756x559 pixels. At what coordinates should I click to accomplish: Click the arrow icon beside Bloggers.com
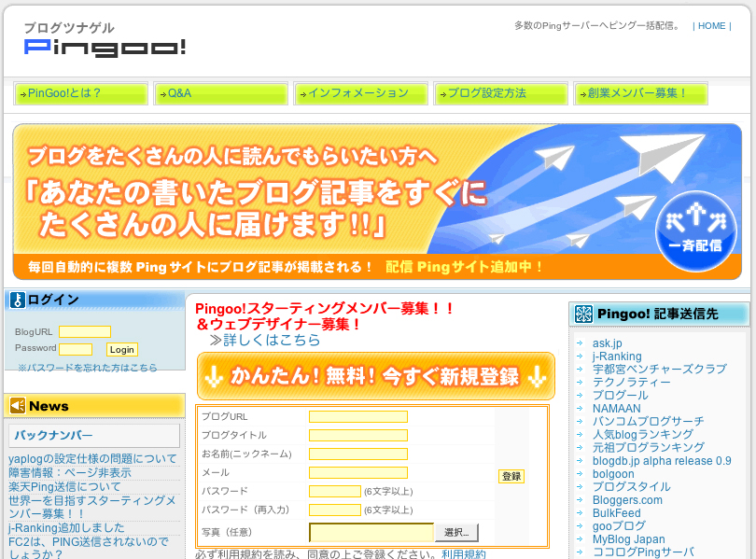tap(580, 499)
